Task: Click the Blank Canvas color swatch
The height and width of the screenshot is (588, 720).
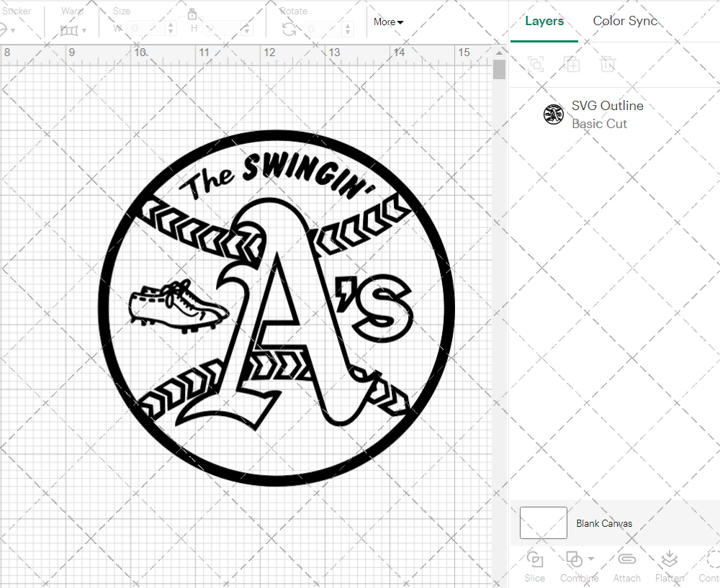Action: coord(543,523)
